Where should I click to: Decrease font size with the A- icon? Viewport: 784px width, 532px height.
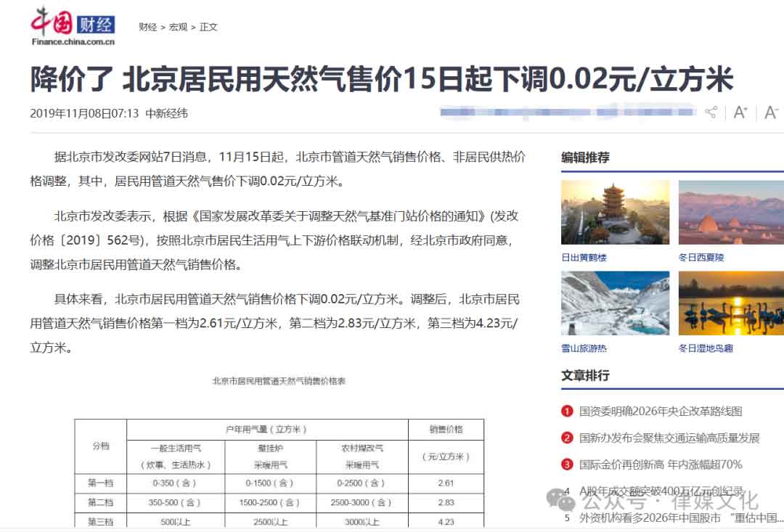(771, 112)
